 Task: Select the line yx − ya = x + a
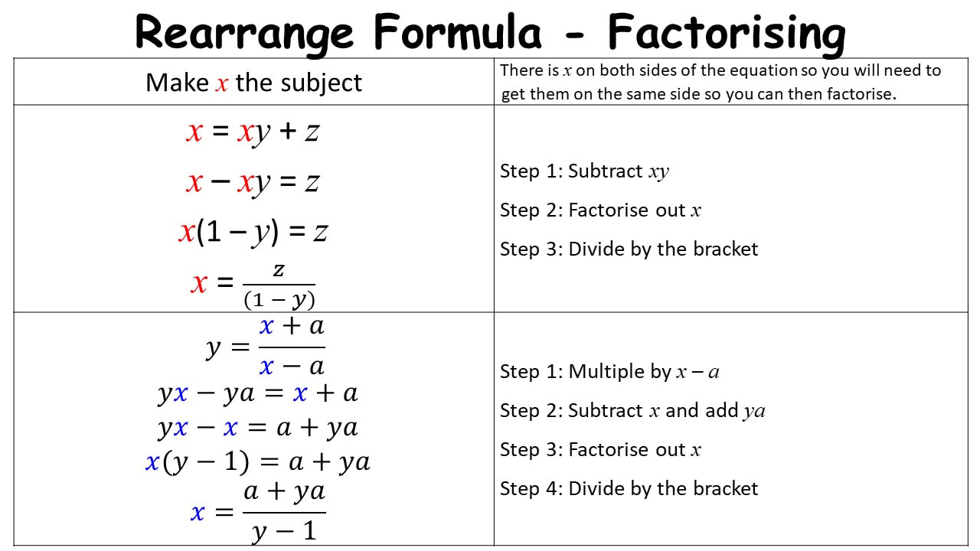(258, 393)
